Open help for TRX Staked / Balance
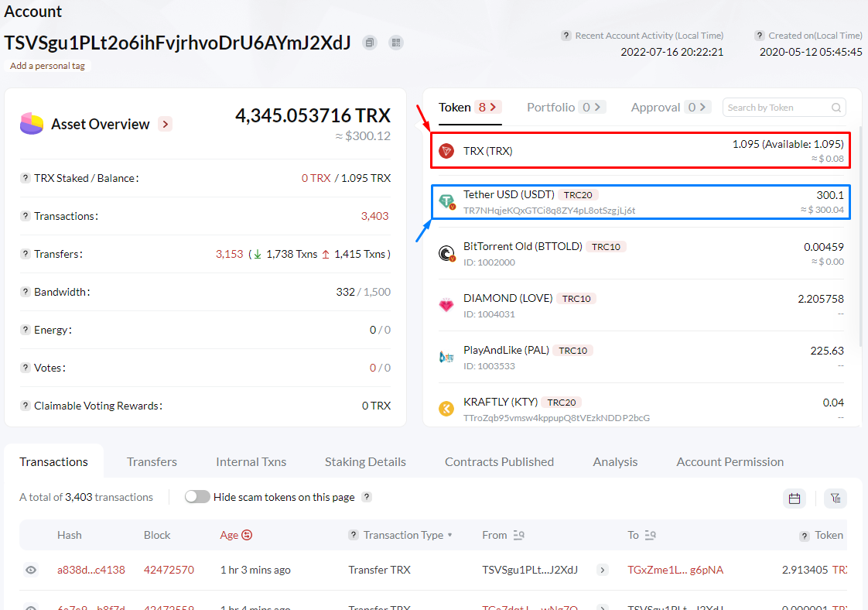Image resolution: width=868 pixels, height=610 pixels. coord(26,178)
